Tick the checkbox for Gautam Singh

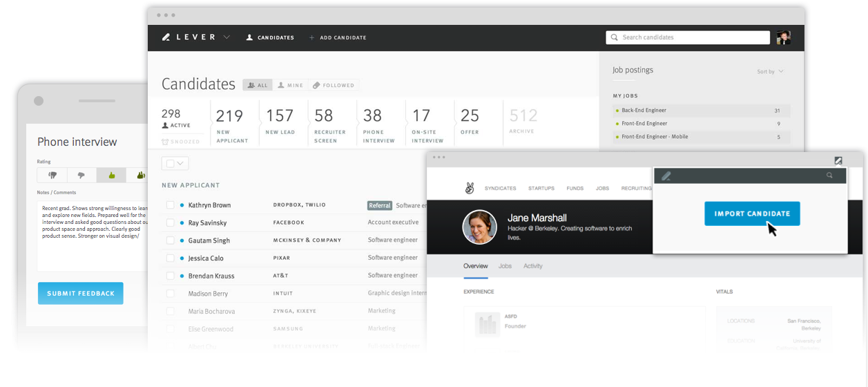170,240
